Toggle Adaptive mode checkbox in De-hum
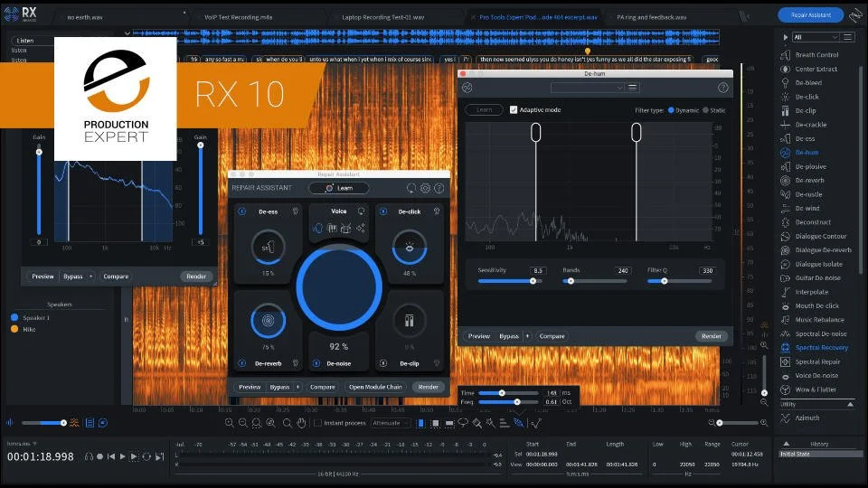 (x=514, y=109)
